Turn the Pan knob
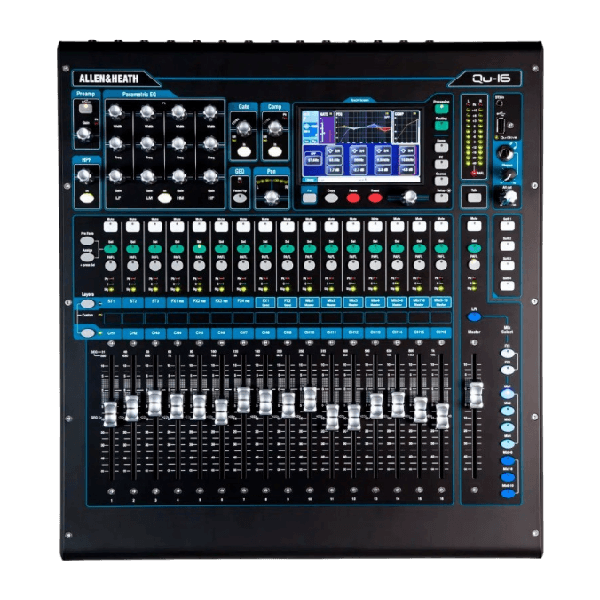The width and height of the screenshot is (600, 600). [x=271, y=197]
